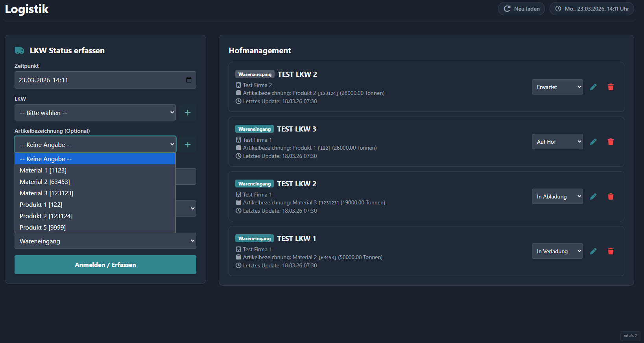The image size is (644, 343).
Task: Add a new LKW with plus button
Action: tap(188, 113)
